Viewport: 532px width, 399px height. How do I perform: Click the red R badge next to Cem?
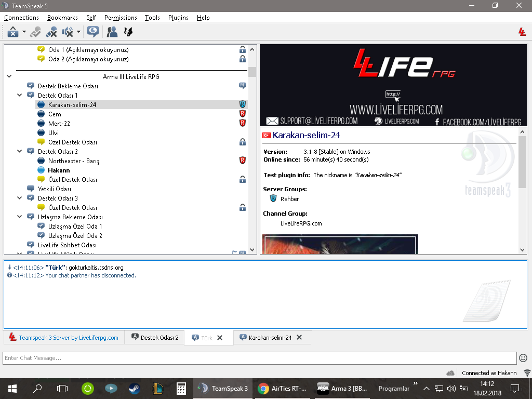[243, 113]
